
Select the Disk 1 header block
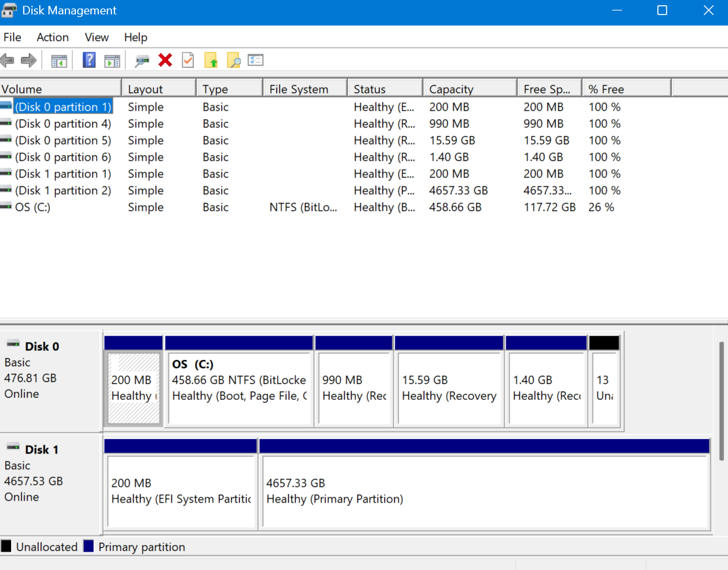point(51,484)
